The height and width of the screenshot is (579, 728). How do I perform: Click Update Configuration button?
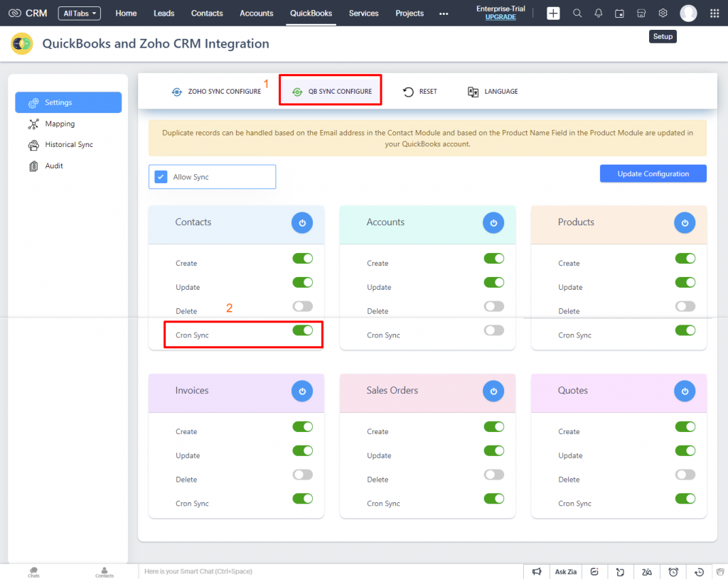click(x=653, y=173)
